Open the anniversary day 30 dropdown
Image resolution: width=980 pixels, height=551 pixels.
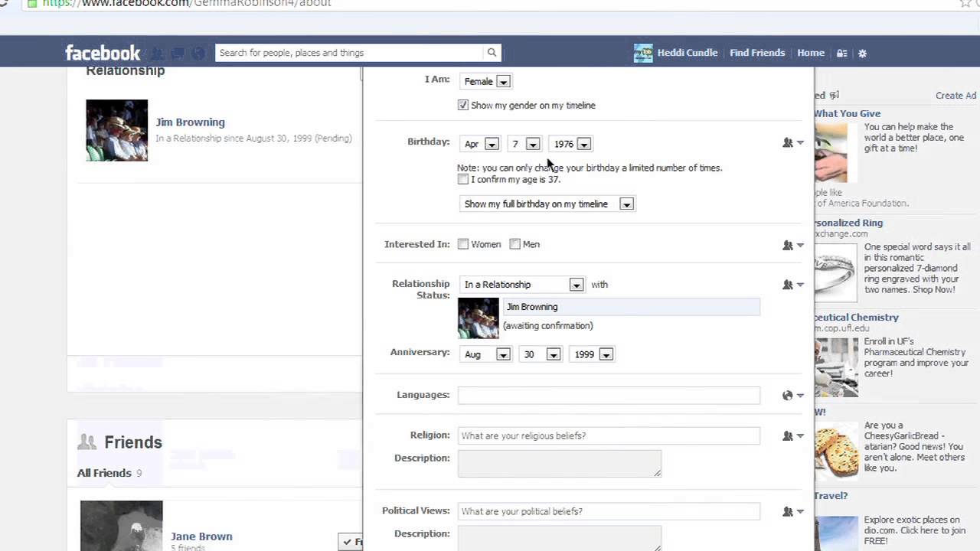[541, 354]
